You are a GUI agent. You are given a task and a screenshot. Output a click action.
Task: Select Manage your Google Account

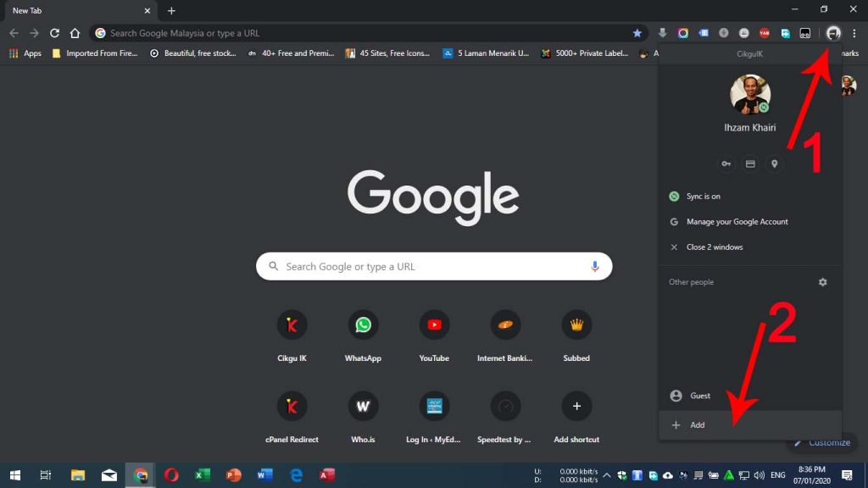coord(750,222)
